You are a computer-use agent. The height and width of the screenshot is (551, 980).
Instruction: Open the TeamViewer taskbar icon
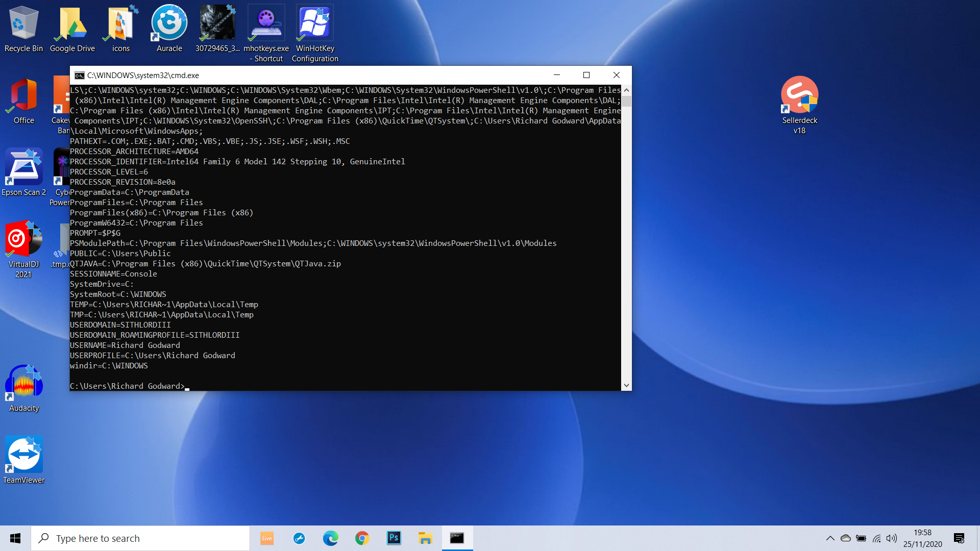299,538
